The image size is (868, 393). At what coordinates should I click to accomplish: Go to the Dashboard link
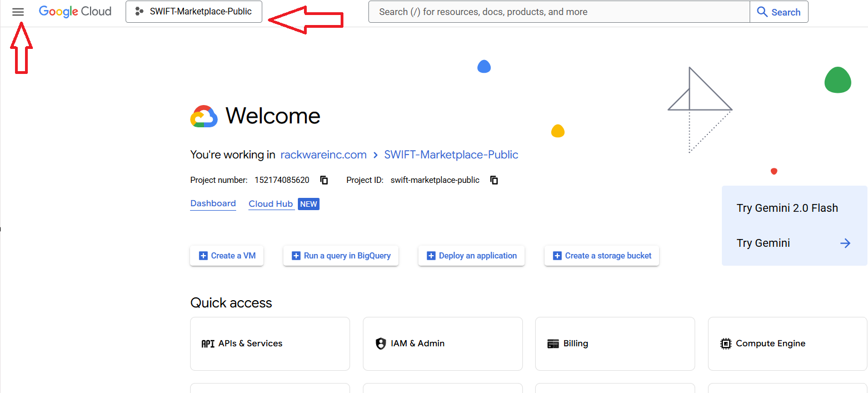213,203
